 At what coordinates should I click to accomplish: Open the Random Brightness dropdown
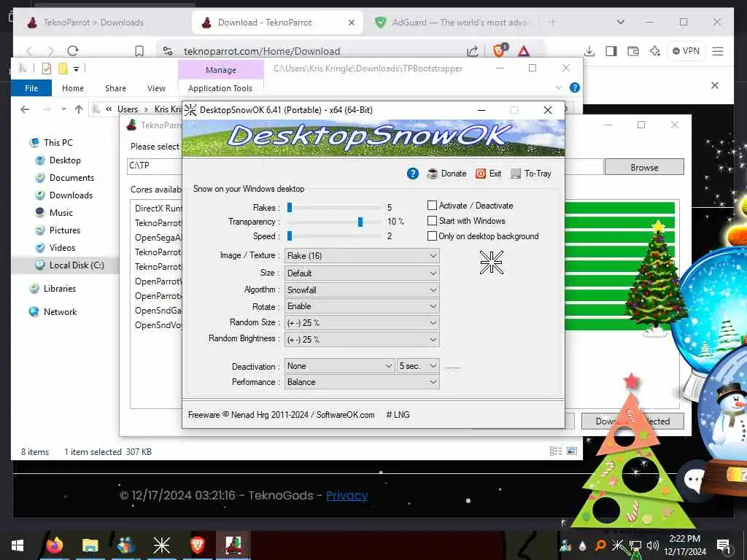362,340
